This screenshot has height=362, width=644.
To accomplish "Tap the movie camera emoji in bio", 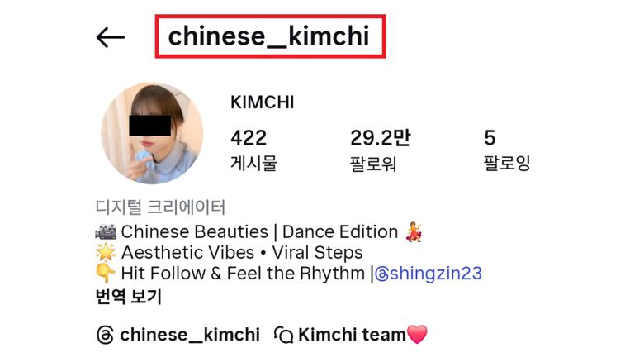I will point(106,232).
